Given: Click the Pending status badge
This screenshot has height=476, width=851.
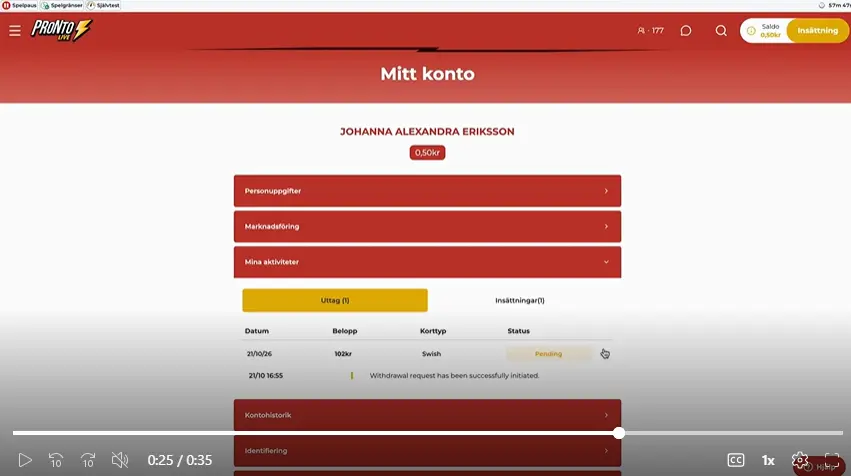Looking at the screenshot, I should (549, 354).
